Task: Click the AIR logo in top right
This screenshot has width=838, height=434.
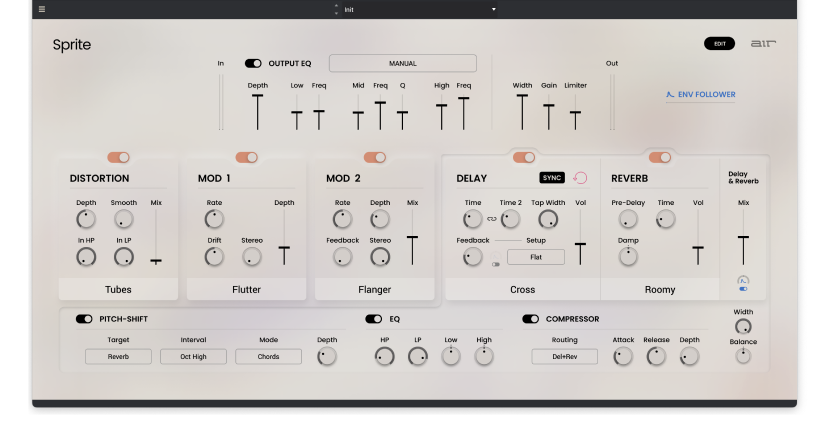Action: (764, 44)
